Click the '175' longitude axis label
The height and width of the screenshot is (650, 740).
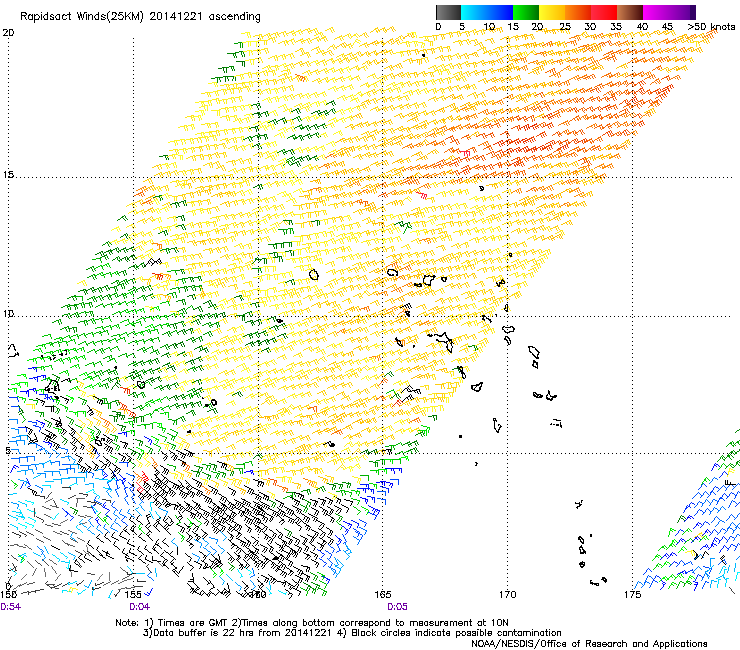point(632,594)
